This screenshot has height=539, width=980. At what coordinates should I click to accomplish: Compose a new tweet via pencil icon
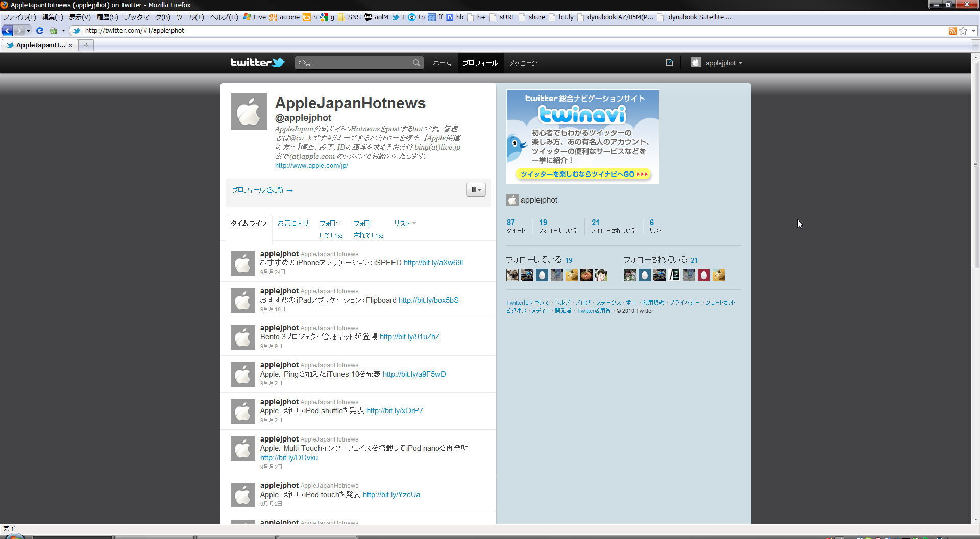pos(669,63)
